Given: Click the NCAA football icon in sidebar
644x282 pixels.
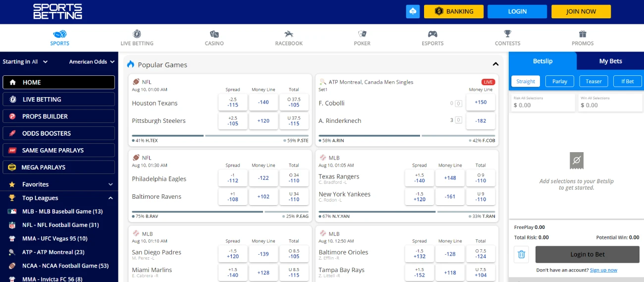Looking at the screenshot, I should 12,266.
